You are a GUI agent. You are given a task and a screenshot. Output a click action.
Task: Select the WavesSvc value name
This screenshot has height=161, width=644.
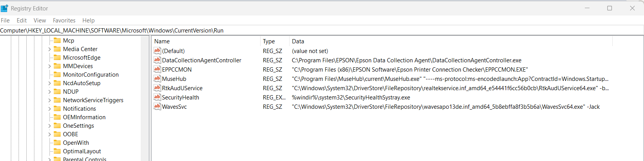[174, 107]
